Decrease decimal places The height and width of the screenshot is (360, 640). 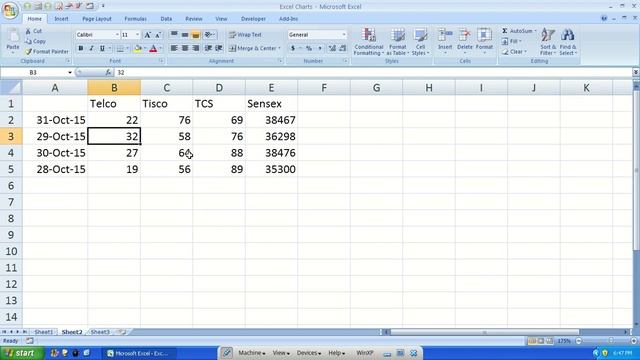[342, 49]
